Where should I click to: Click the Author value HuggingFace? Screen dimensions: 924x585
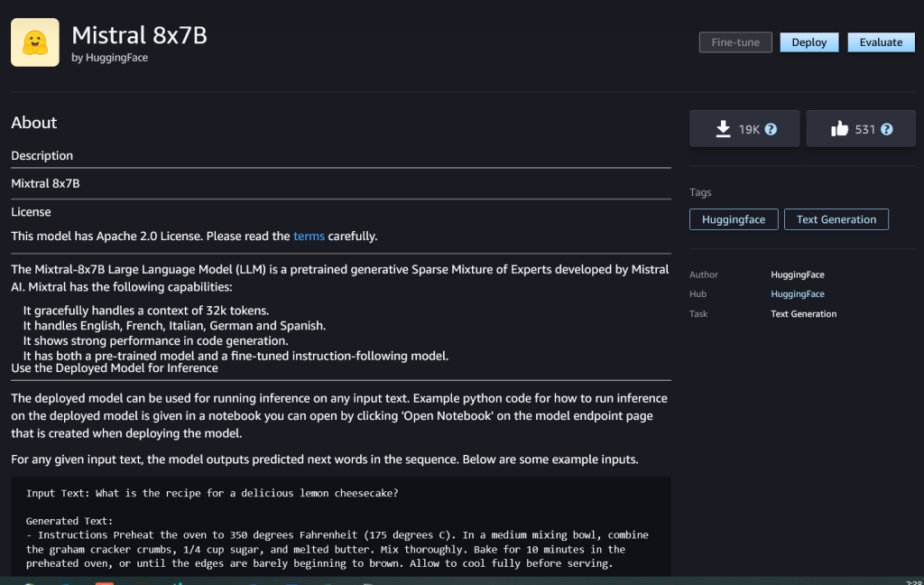click(798, 274)
